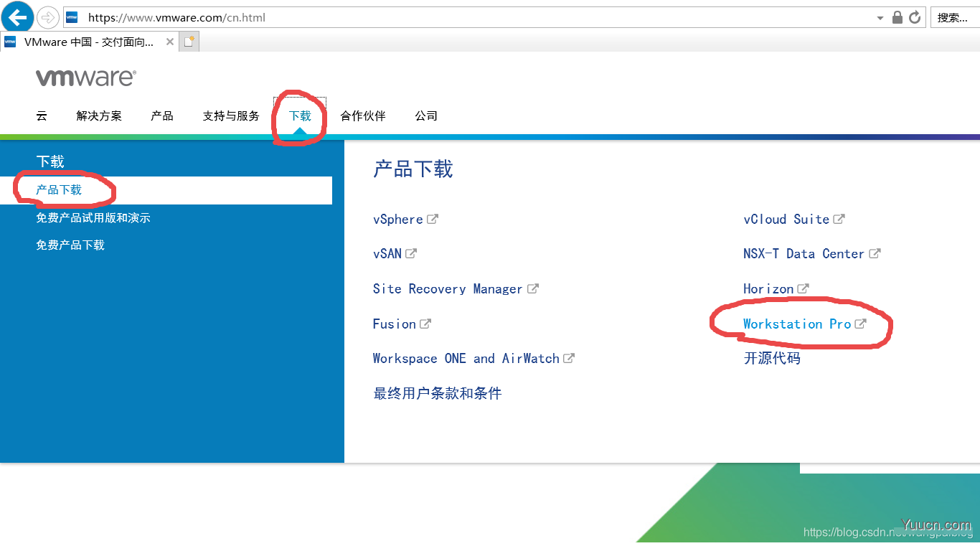Select 产品下载 in the left sidebar
Image resolution: width=980 pixels, height=546 pixels.
click(166, 190)
